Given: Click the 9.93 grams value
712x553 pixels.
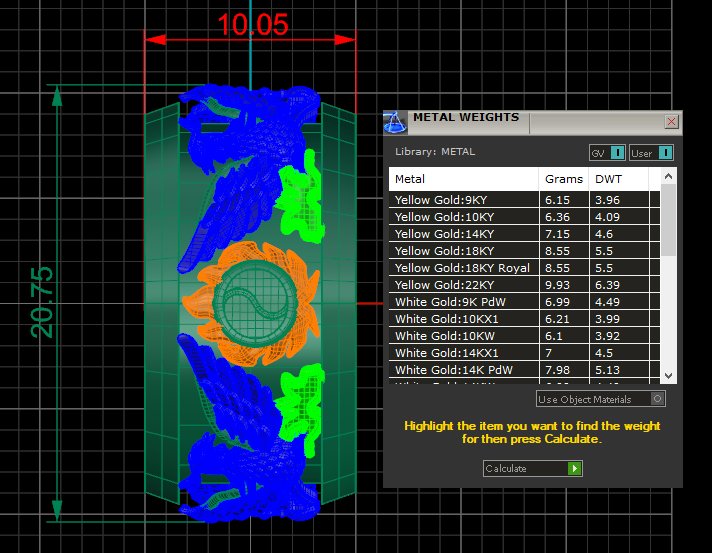Looking at the screenshot, I should point(557,285).
